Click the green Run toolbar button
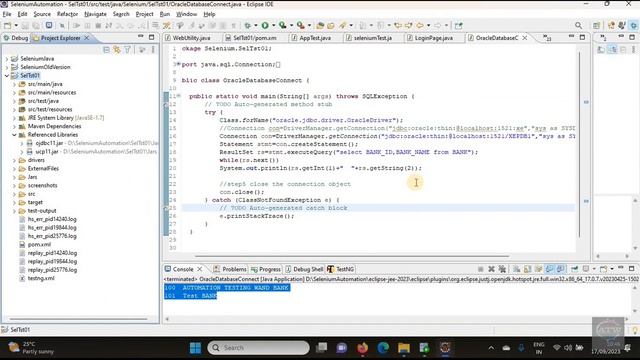640x360 pixels. 265,25
